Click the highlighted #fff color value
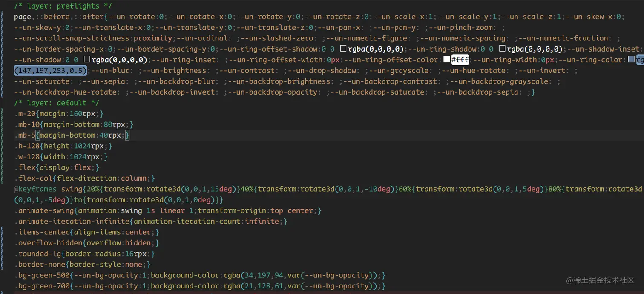The height and width of the screenshot is (294, 644). point(460,60)
